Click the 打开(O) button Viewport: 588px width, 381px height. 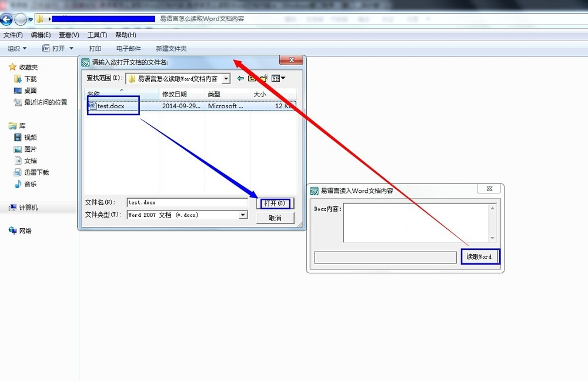275,203
